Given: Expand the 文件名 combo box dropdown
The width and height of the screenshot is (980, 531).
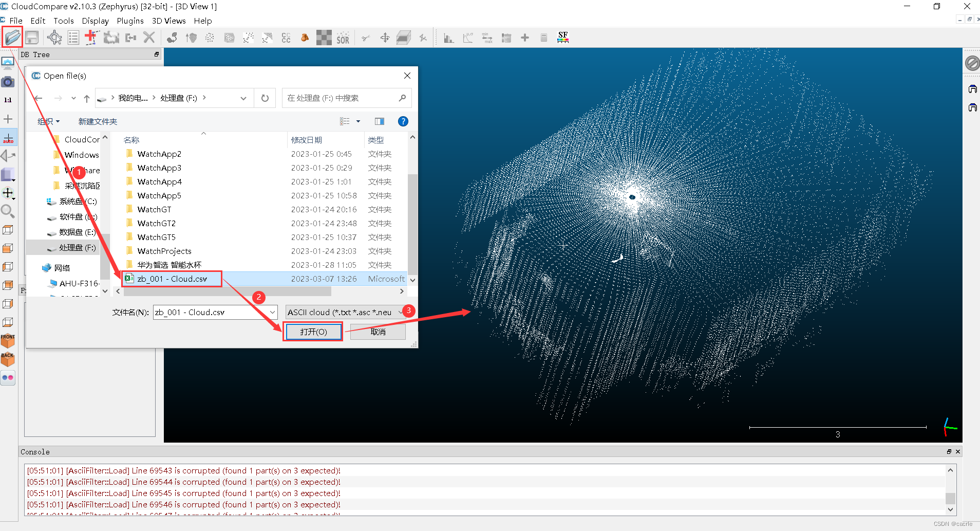Looking at the screenshot, I should point(272,312).
